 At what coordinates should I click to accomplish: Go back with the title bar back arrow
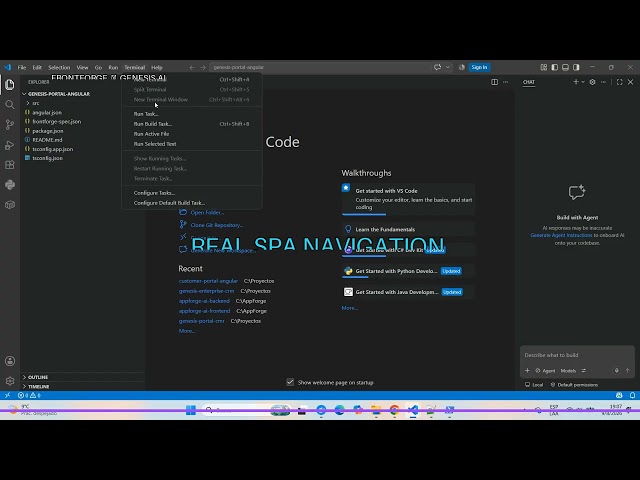192,67
